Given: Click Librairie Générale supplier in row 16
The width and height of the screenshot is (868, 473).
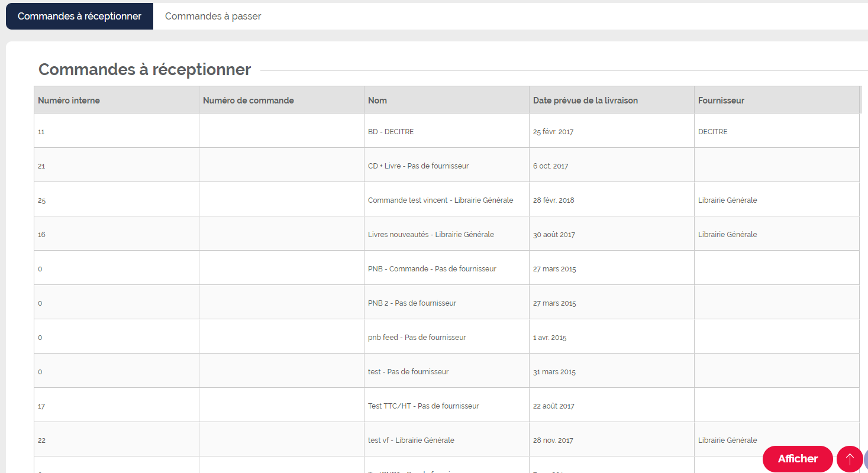Looking at the screenshot, I should pos(777,234).
